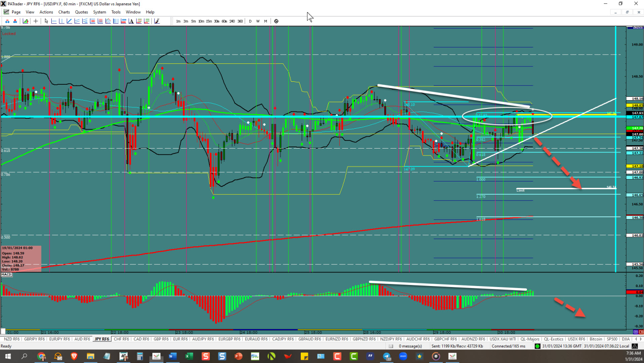Viewport: 644px width, 363px height.
Task: Switch to 5m timeframe
Action: [x=193, y=21]
